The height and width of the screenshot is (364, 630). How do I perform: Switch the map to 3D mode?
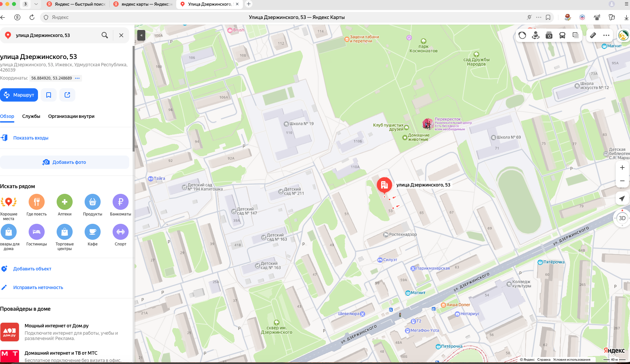(622, 218)
